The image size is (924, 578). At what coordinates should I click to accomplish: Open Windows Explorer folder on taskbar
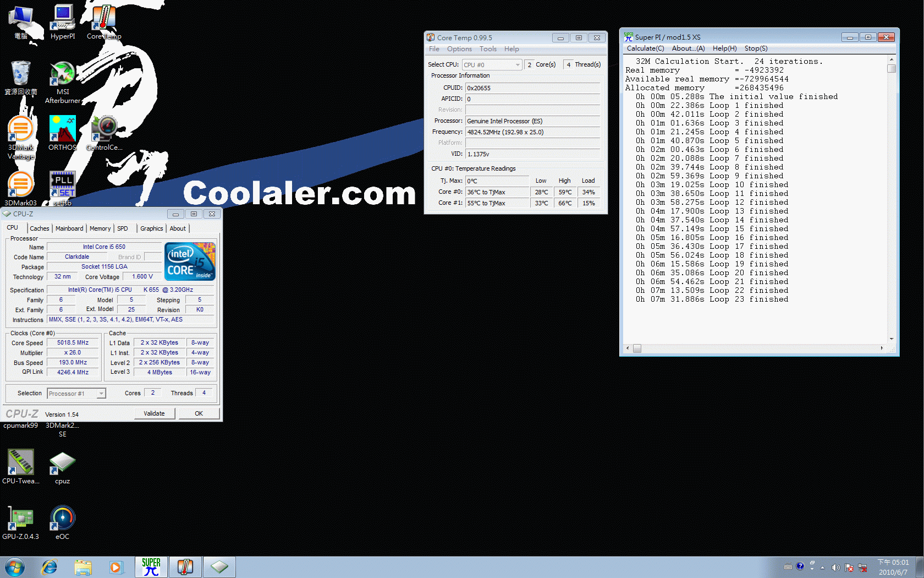tap(83, 567)
